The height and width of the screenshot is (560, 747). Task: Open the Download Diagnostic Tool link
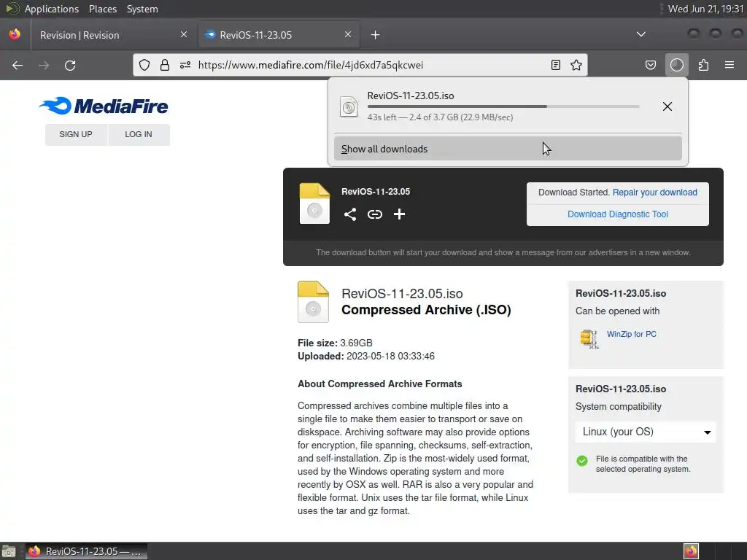point(618,214)
